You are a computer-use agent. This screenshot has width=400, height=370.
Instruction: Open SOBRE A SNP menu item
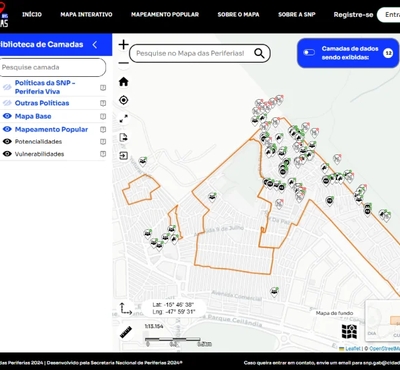tap(297, 15)
